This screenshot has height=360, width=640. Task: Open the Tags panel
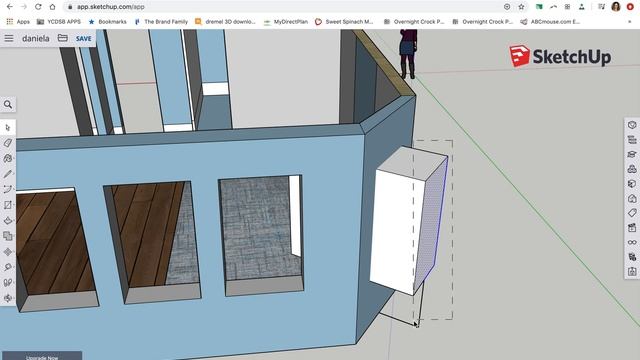pos(632,213)
